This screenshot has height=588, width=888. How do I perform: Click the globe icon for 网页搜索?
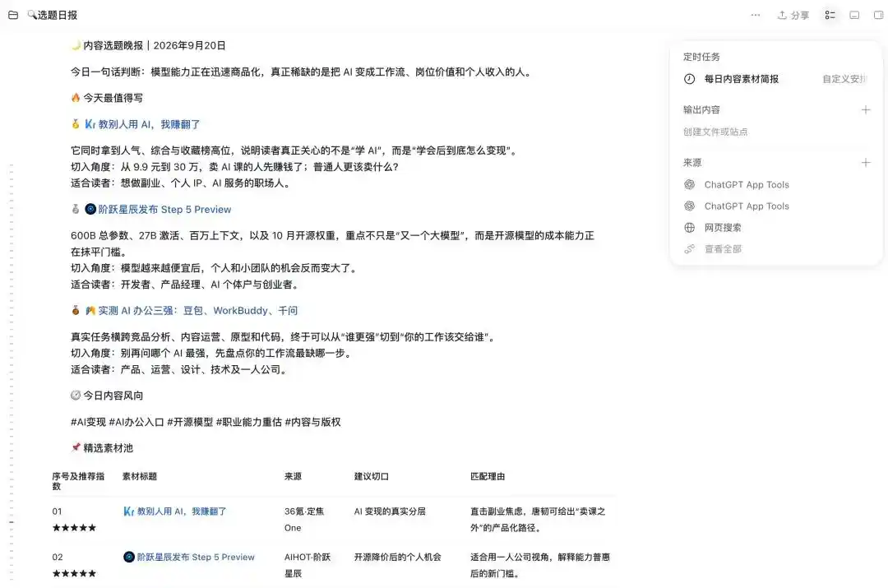coord(689,228)
